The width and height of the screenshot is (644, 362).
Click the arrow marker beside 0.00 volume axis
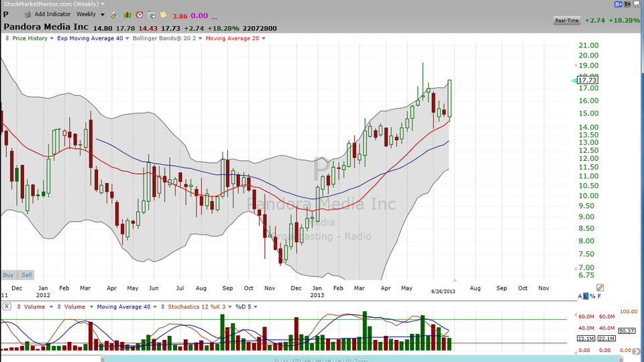pyautogui.click(x=575, y=352)
